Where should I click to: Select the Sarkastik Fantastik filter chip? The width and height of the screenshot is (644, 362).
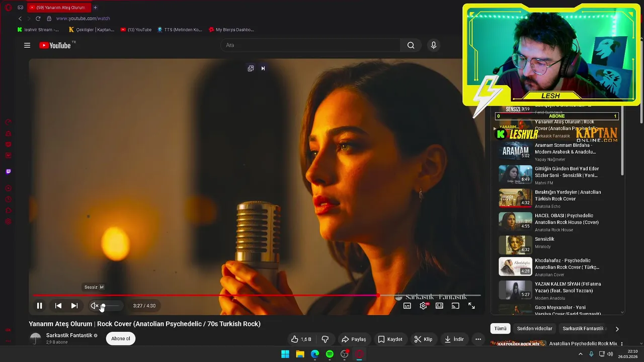coord(583,328)
